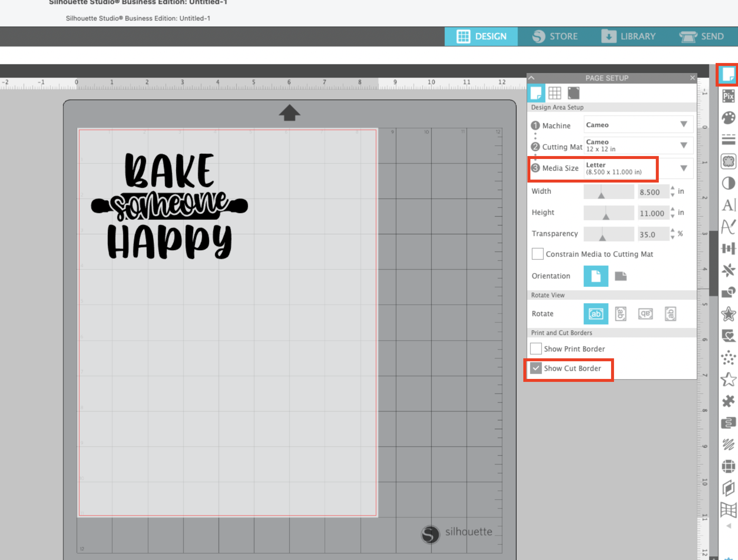Click the Height input field

click(653, 213)
